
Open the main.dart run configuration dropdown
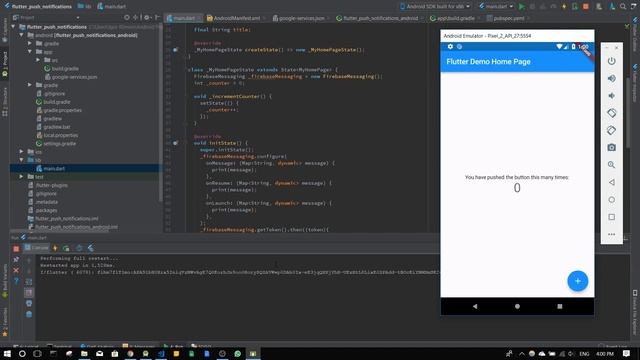[496, 6]
